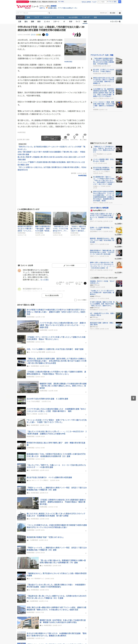138x644 pixels.
Task: Open the みんなの意見 tab
Action: (x=73, y=17)
